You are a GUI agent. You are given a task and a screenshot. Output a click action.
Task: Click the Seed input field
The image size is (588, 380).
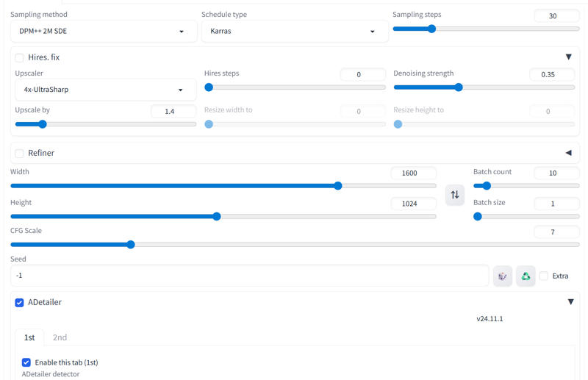(x=250, y=276)
